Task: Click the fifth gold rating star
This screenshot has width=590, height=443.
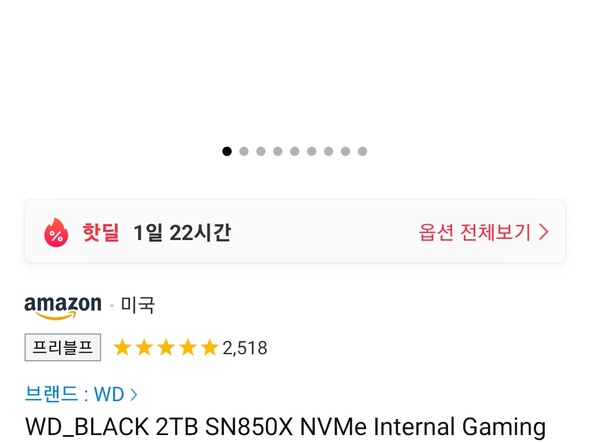Action: coord(210,347)
